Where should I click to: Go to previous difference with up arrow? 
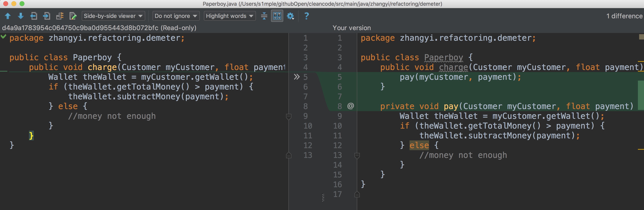[8, 16]
